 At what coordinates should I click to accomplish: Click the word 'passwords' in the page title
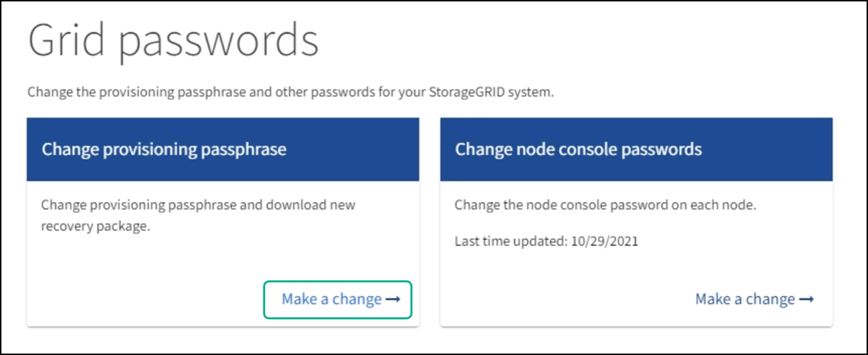[x=220, y=41]
